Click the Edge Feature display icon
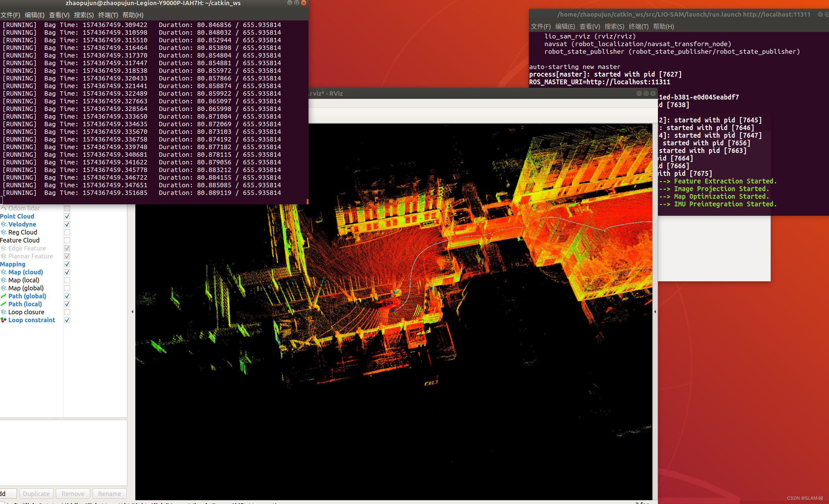Viewport: 829px width, 504px height. pyautogui.click(x=3, y=248)
